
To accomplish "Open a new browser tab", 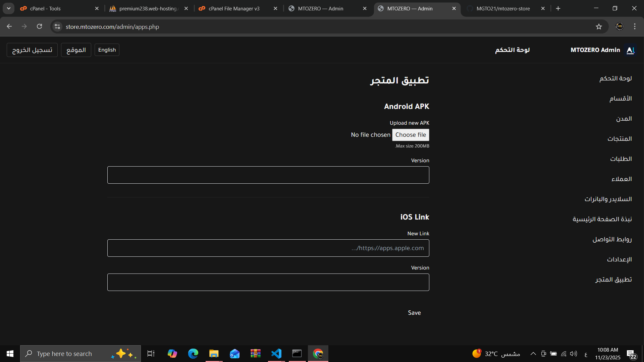I will point(558,8).
